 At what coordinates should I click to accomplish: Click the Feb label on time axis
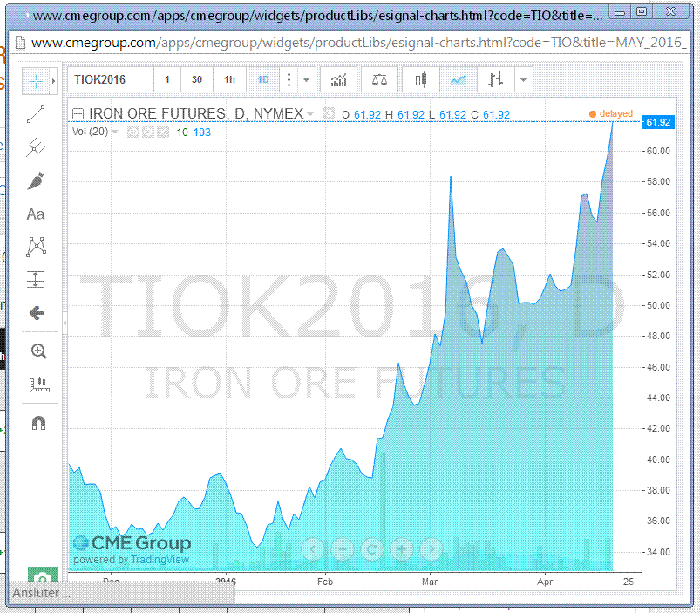pyautogui.click(x=325, y=582)
